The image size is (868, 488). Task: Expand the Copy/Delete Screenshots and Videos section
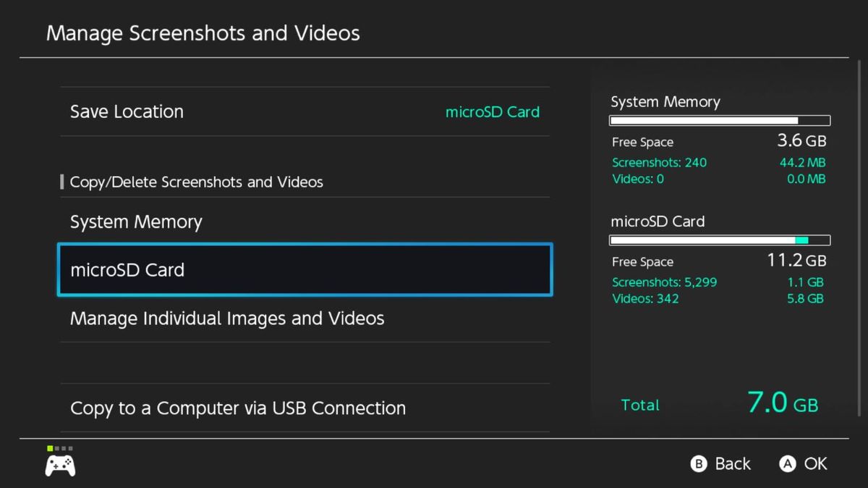[195, 182]
